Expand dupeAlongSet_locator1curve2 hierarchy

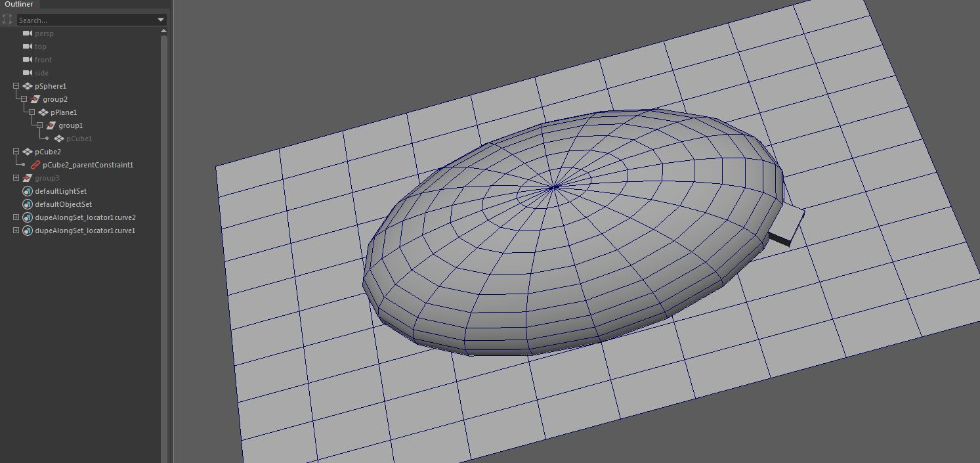[x=14, y=217]
